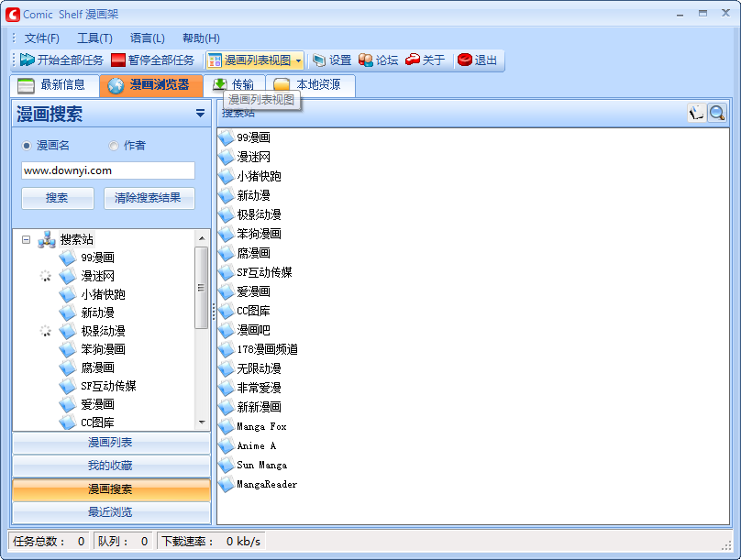Click the 搜索 button

[57, 198]
